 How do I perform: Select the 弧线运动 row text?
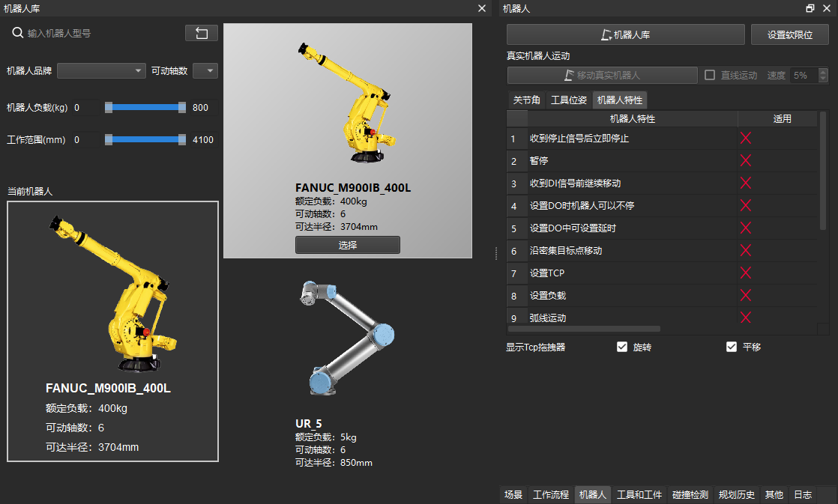click(548, 318)
